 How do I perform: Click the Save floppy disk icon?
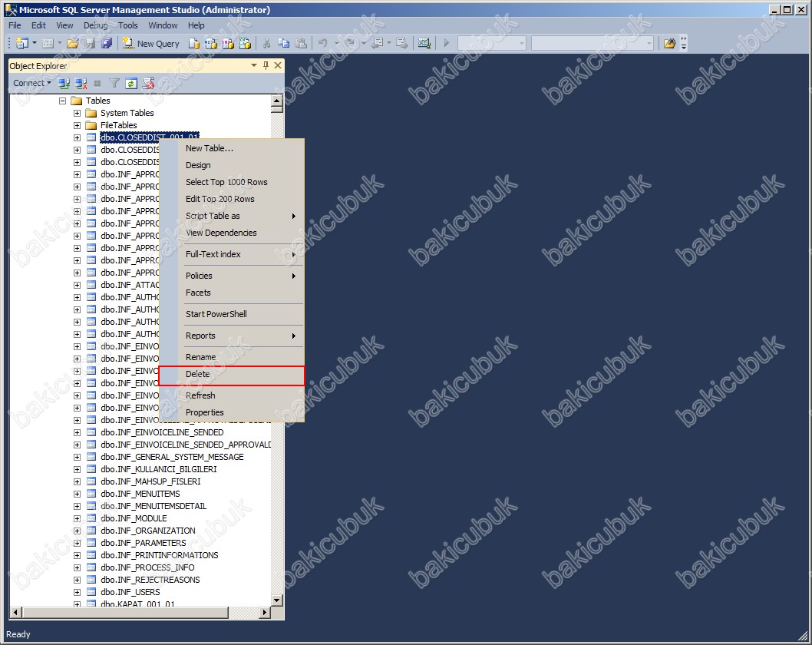coord(90,44)
